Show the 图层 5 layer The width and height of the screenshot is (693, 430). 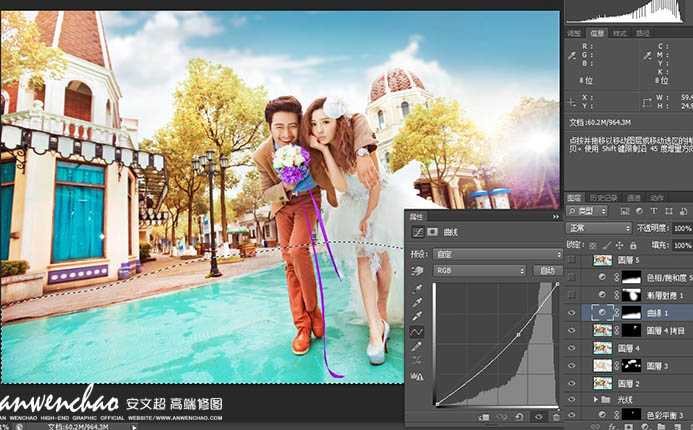[x=572, y=260]
